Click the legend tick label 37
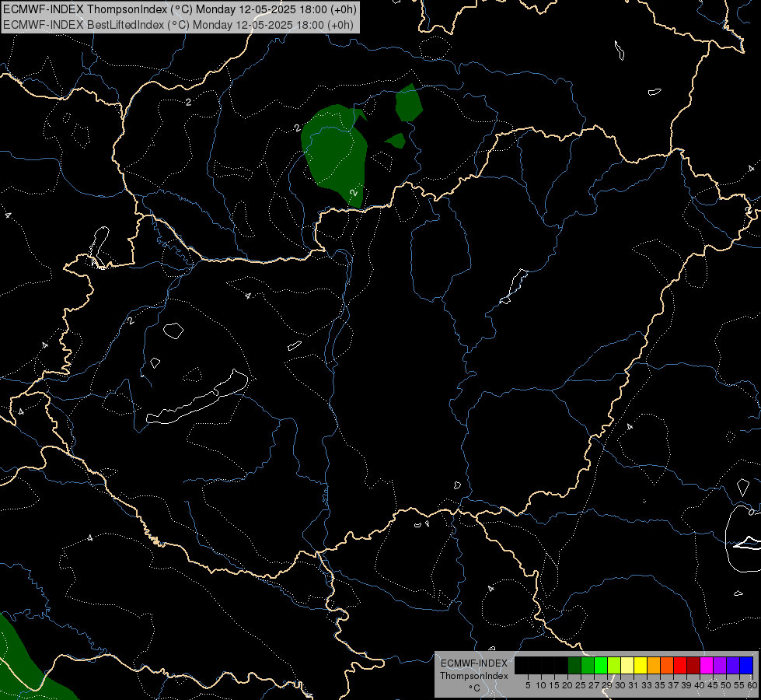Image resolution: width=761 pixels, height=700 pixels. (x=674, y=685)
